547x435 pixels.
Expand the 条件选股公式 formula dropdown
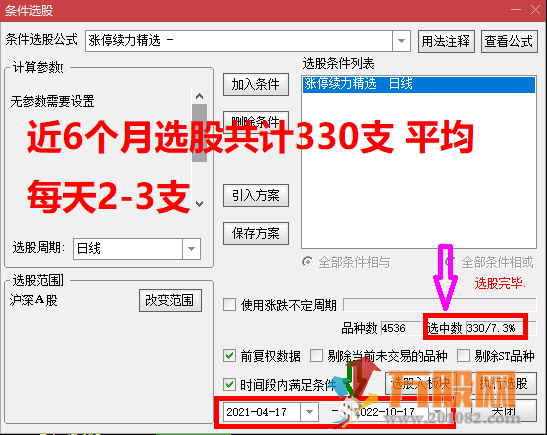[401, 41]
